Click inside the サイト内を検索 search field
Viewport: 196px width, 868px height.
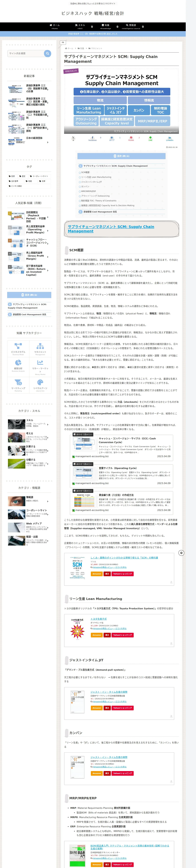pos(26,53)
